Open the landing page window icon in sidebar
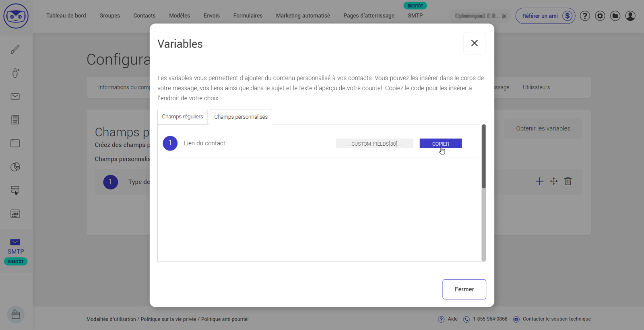Viewport: 644px width, 330px height. click(x=15, y=143)
